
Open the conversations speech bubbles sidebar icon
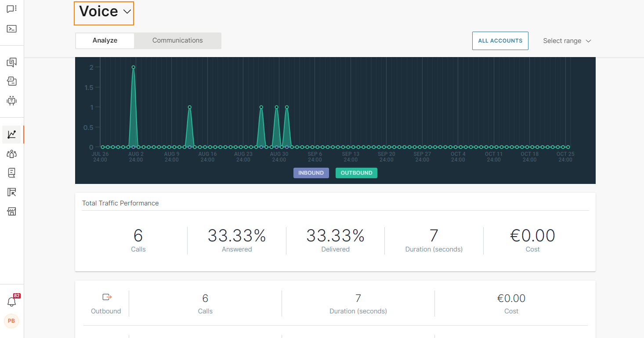click(11, 62)
